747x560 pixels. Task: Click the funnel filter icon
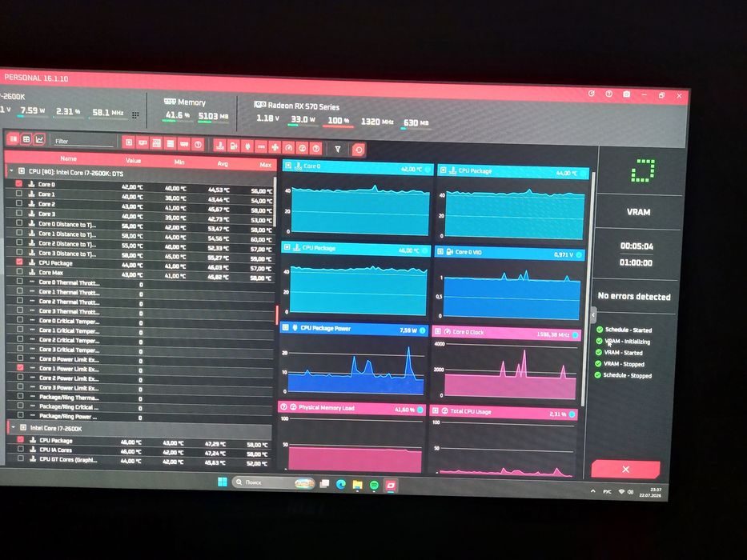click(338, 150)
